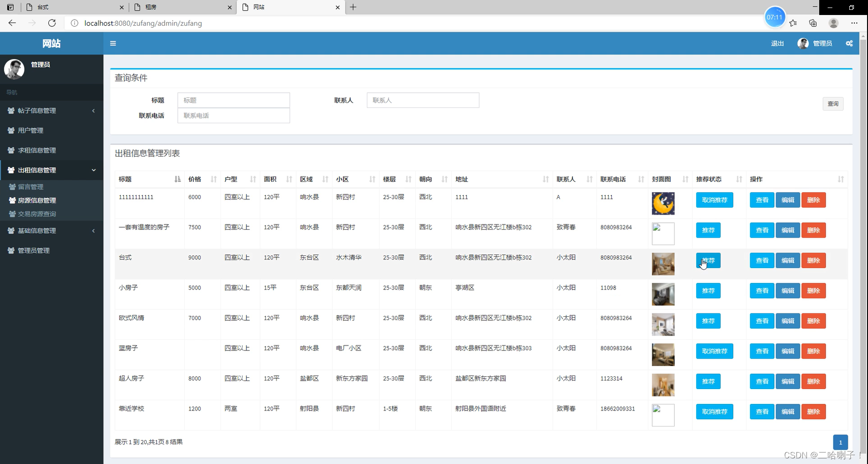Screen dimensions: 868x464
Task: Open 用户管理 in sidebar
Action: [52, 130]
